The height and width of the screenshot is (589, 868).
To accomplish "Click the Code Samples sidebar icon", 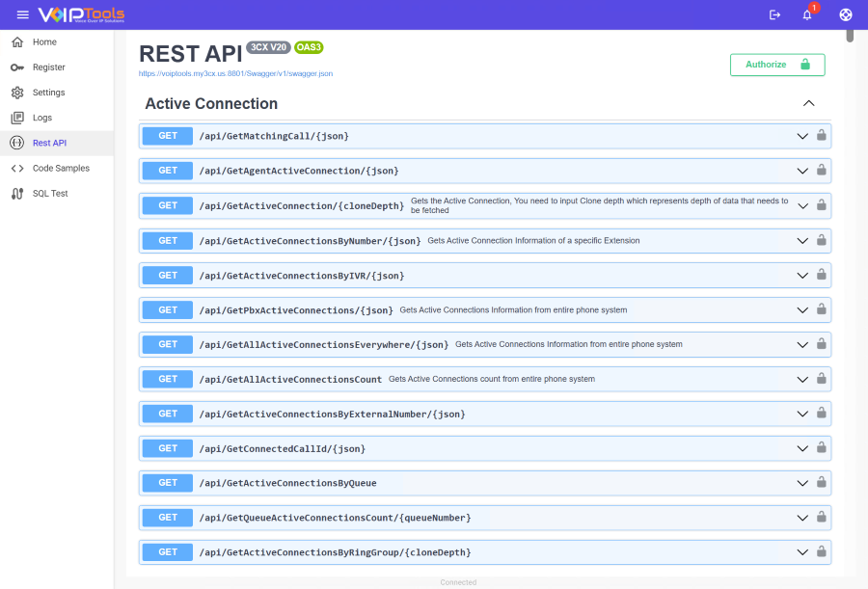I will [x=16, y=168].
